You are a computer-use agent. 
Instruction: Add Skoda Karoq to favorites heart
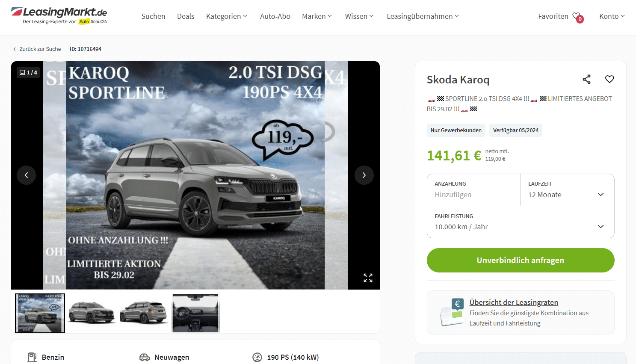coord(609,79)
